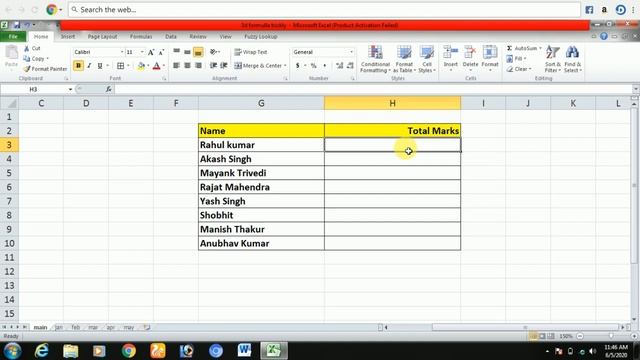
Task: Apply the fill color bucket
Action: (x=141, y=66)
